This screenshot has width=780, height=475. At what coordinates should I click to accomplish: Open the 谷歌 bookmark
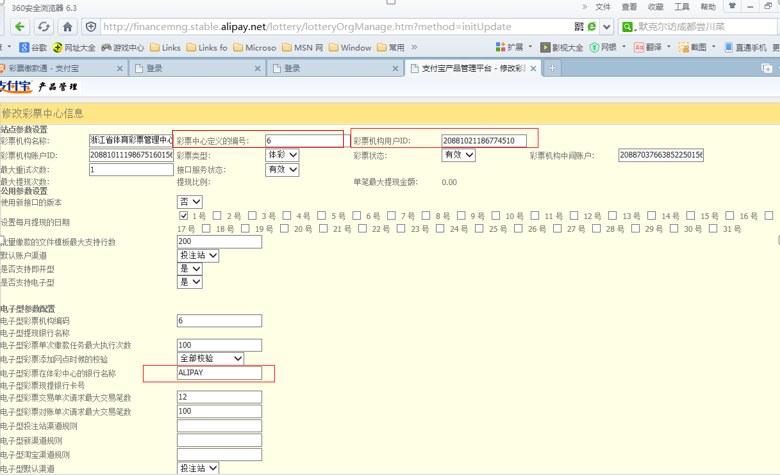coord(33,48)
